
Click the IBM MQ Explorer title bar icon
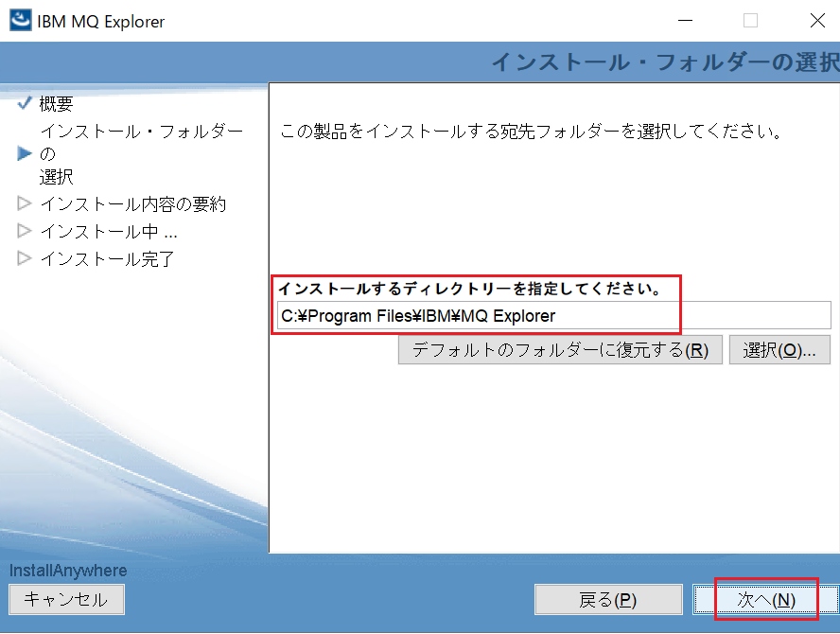[21, 21]
